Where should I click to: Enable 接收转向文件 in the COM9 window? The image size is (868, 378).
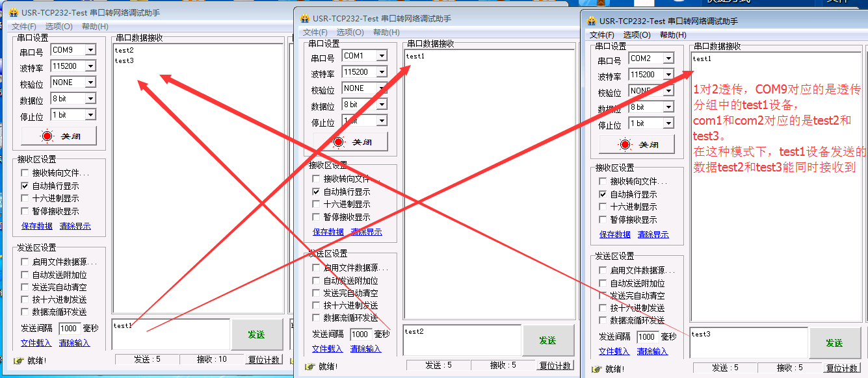click(25, 173)
